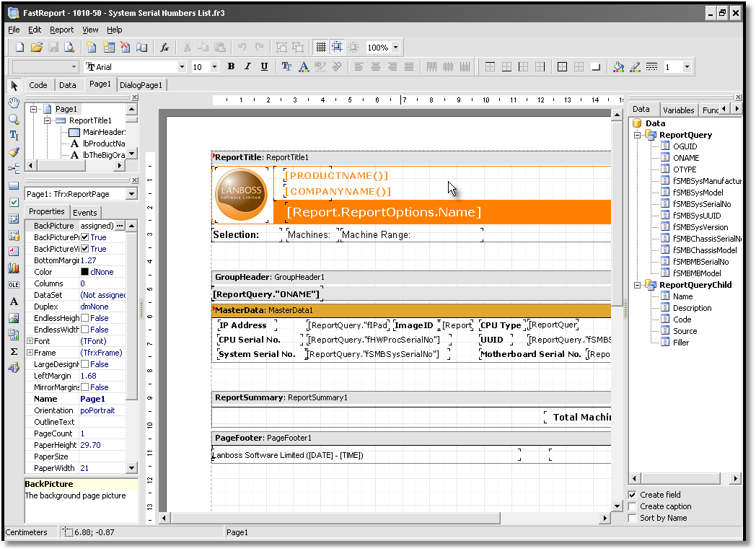Click the Bold formatting button
756x551 pixels.
231,66
